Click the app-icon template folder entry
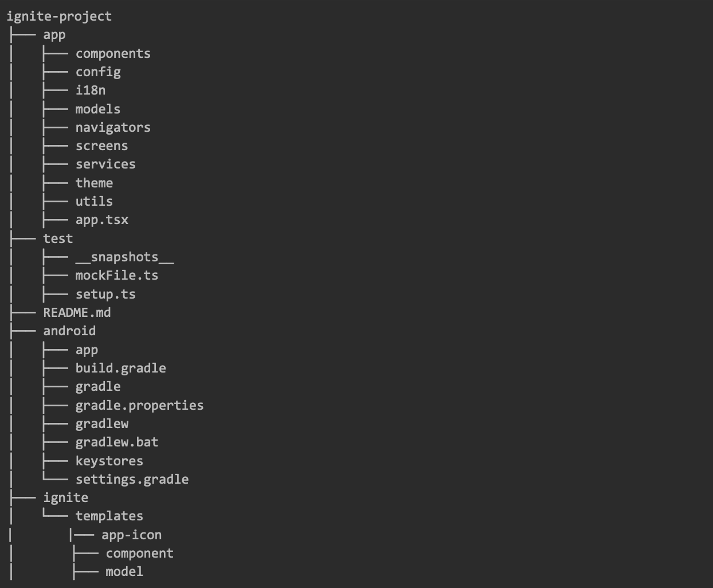This screenshot has width=713, height=588. 131,535
